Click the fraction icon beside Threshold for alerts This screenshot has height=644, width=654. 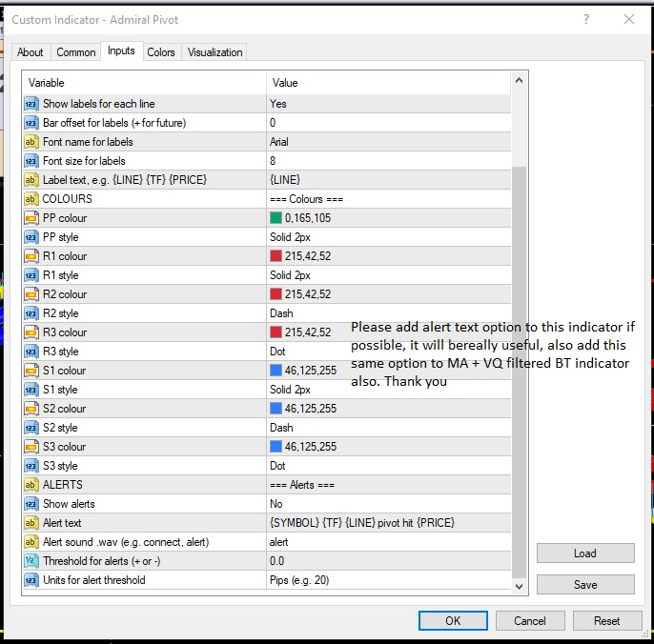tap(31, 561)
